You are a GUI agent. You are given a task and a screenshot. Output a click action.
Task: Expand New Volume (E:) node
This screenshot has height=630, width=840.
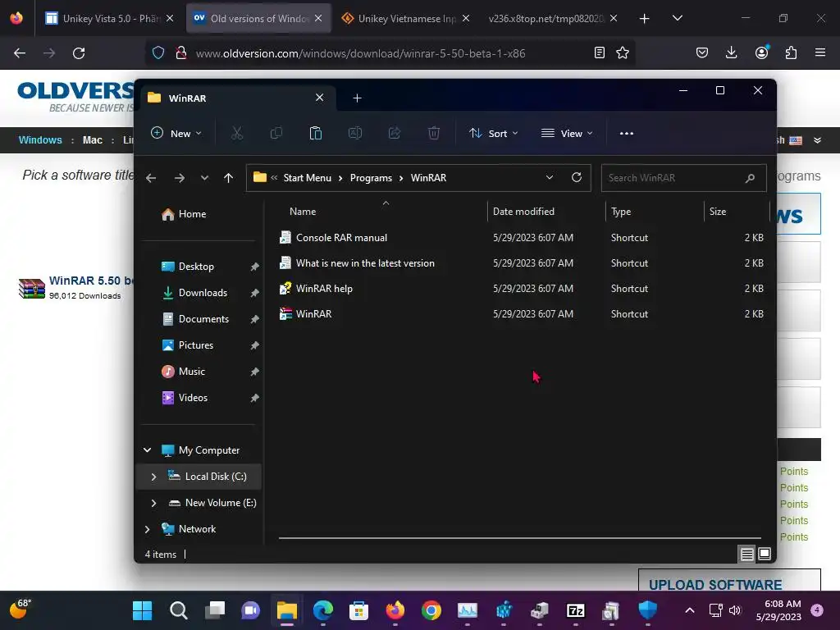[153, 503]
